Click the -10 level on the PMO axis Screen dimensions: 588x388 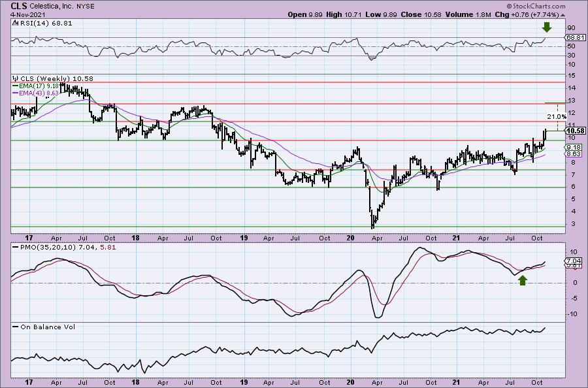(572, 314)
